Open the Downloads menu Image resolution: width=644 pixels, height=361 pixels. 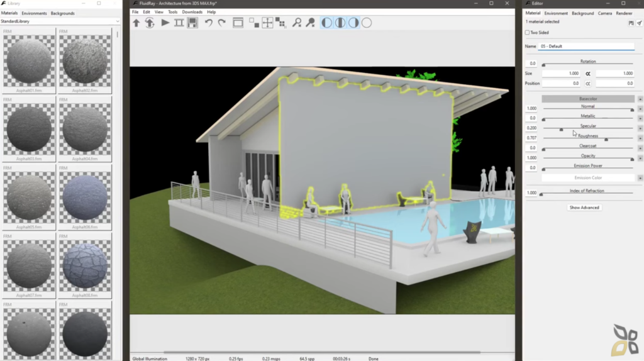pyautogui.click(x=192, y=12)
